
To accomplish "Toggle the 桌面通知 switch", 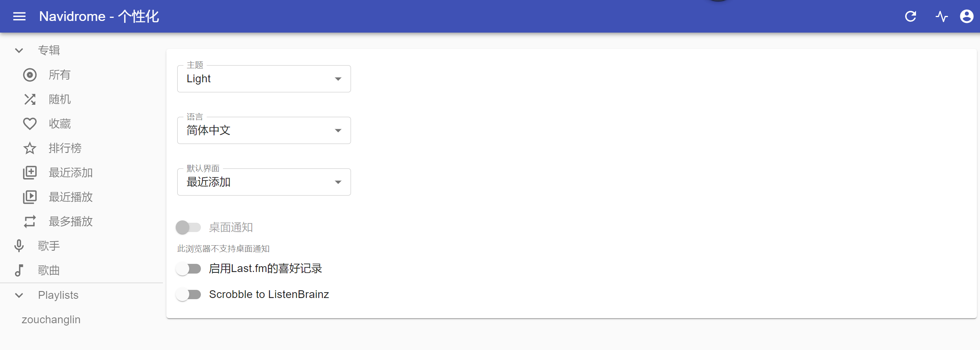I will (x=188, y=227).
